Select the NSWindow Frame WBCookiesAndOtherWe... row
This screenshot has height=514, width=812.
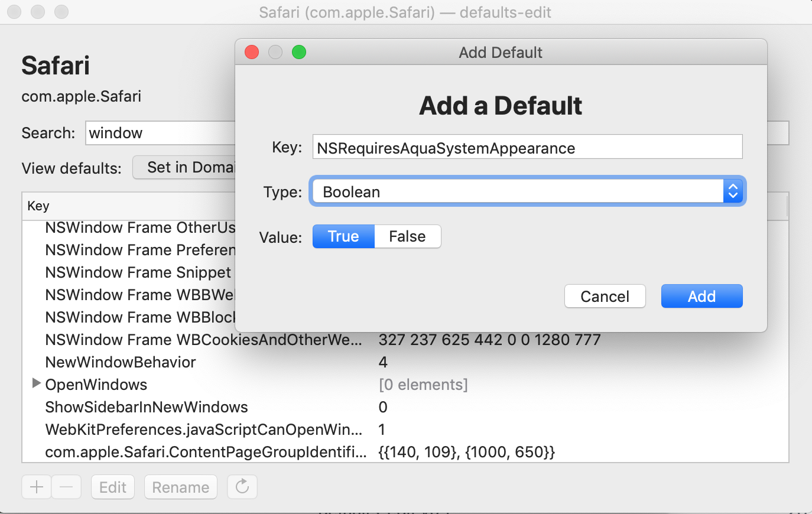(405, 340)
